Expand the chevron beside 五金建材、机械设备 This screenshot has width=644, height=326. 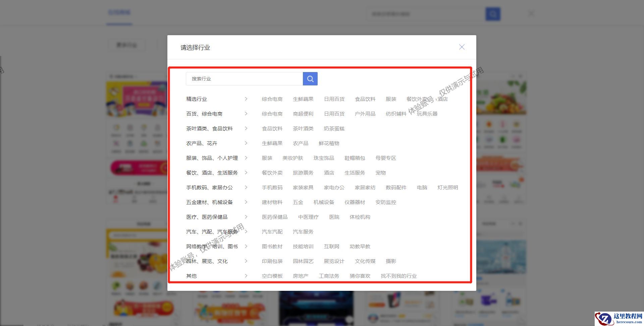[246, 202]
